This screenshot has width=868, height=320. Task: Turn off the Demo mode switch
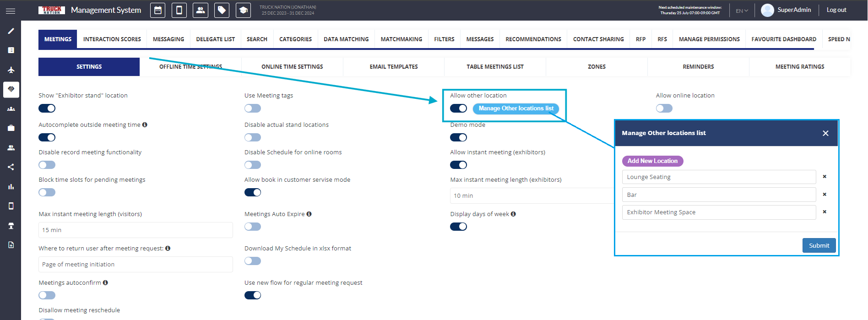pos(458,137)
